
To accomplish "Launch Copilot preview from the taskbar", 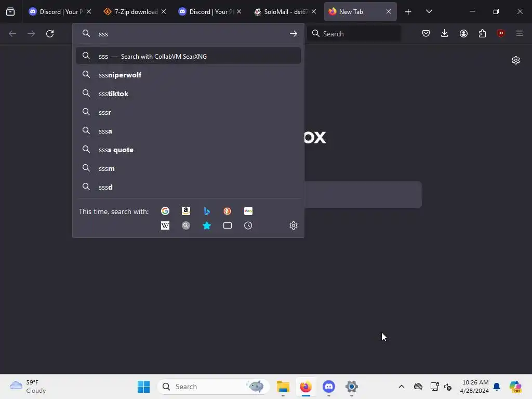I will tap(515, 387).
